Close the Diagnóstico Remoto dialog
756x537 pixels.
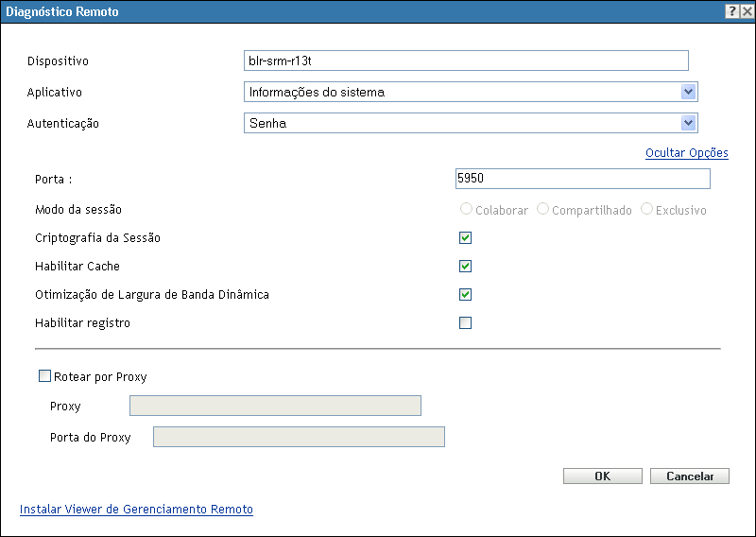746,10
